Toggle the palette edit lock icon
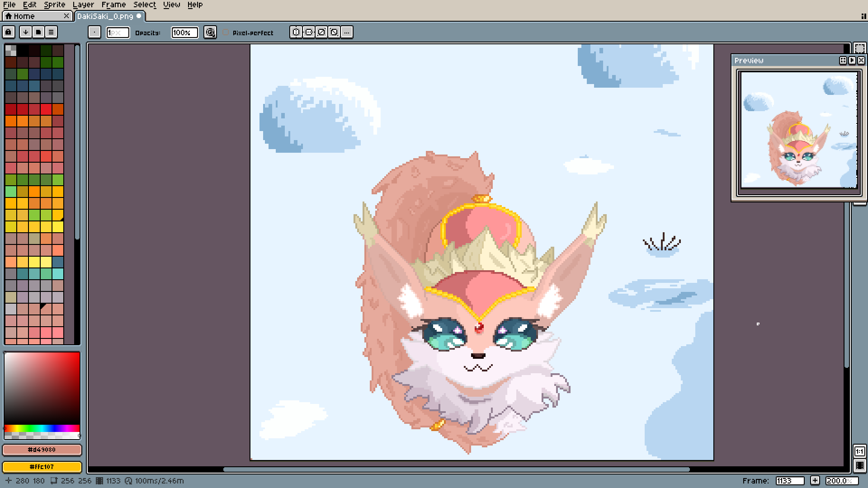868x488 pixels. [8, 32]
